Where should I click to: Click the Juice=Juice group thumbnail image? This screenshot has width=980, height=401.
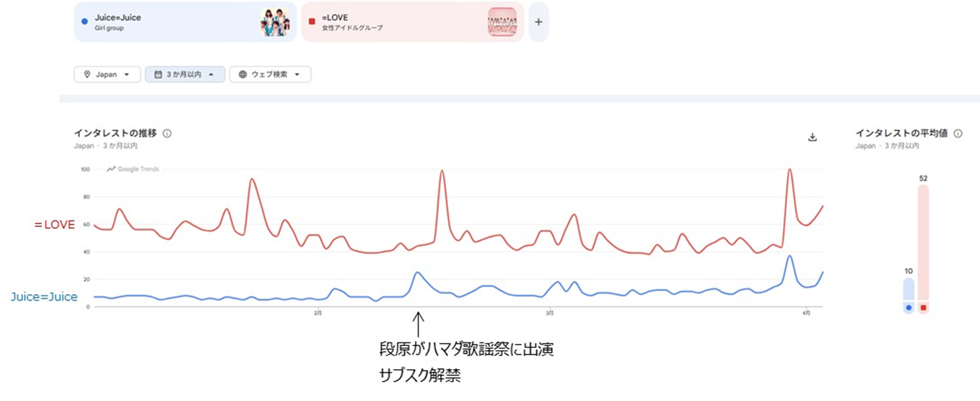pos(275,22)
